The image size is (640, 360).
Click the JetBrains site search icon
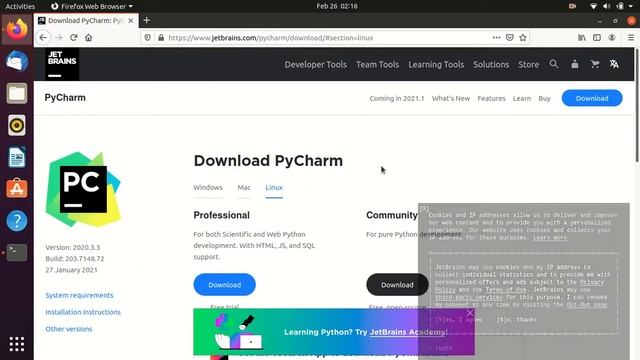(x=554, y=64)
